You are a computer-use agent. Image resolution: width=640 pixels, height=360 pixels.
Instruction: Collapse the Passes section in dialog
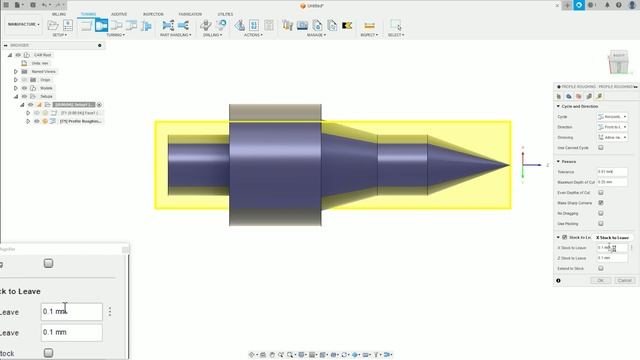pyautogui.click(x=558, y=162)
